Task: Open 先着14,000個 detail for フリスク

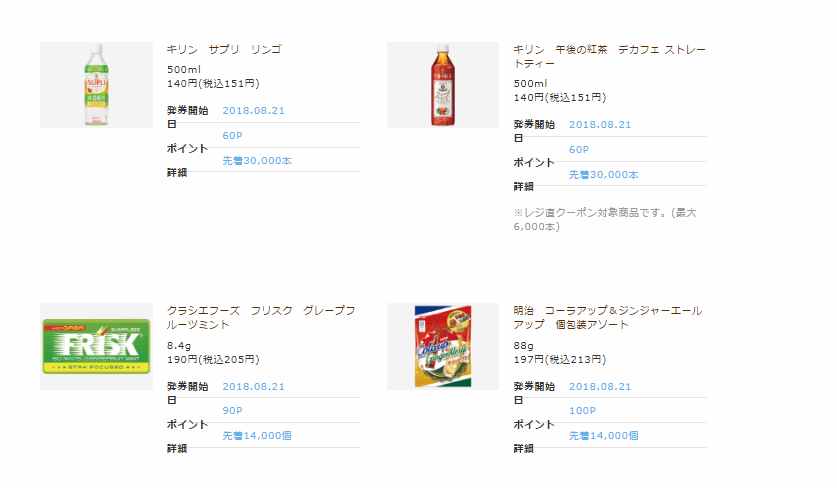Action: click(257, 435)
